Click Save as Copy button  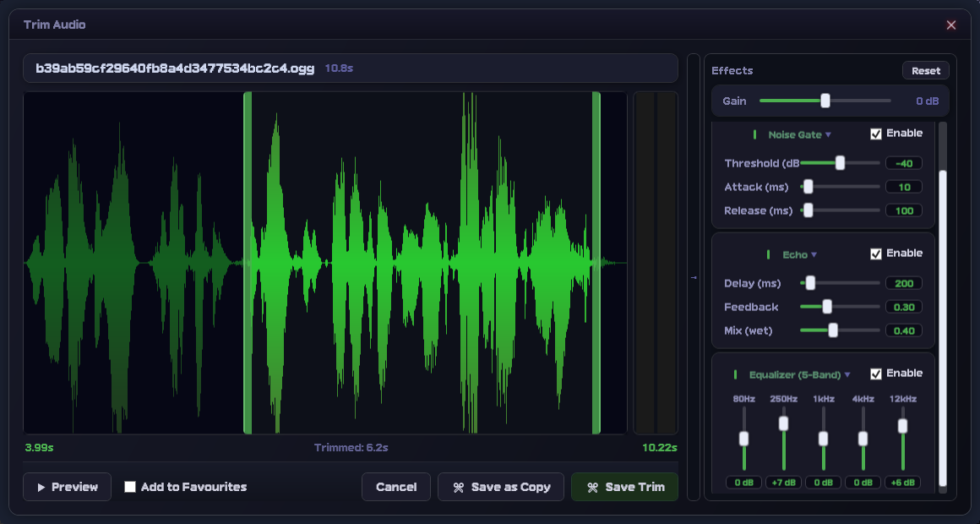point(501,487)
